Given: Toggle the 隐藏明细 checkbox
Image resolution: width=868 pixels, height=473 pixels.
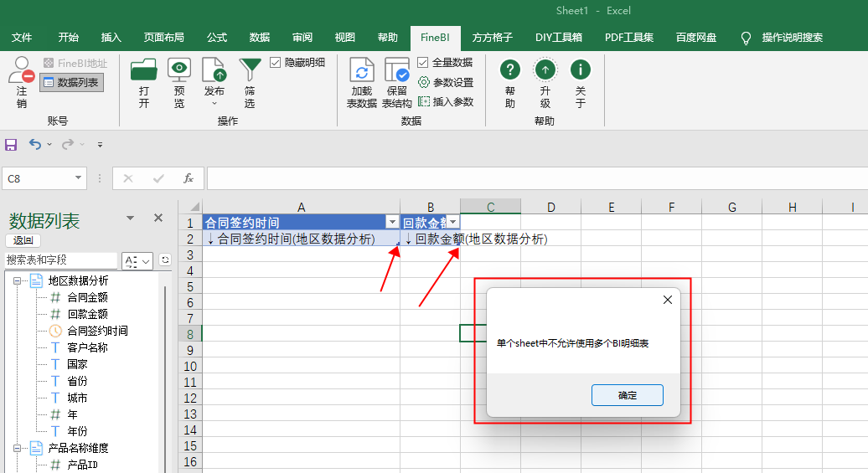Looking at the screenshot, I should pyautogui.click(x=275, y=63).
